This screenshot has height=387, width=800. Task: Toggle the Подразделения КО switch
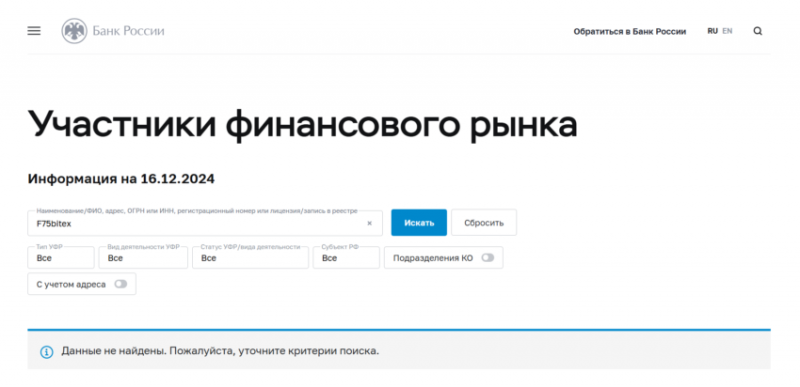click(x=488, y=258)
